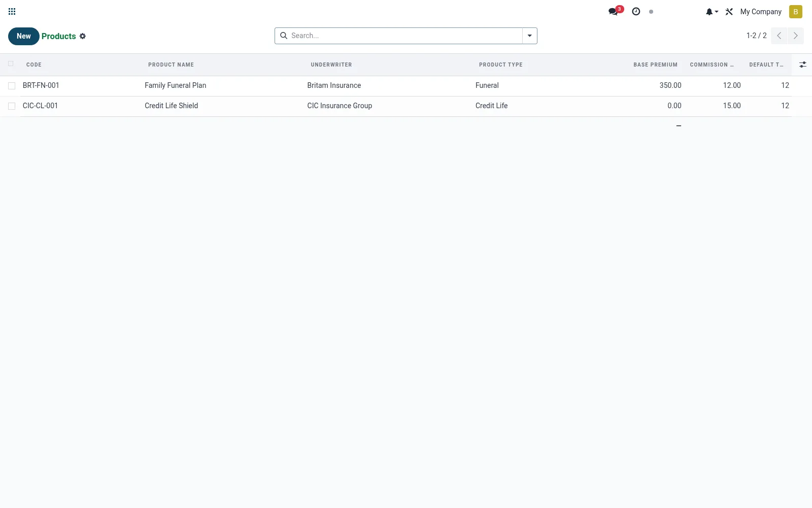Open the activities clock icon
This screenshot has width=812, height=508.
(x=636, y=12)
